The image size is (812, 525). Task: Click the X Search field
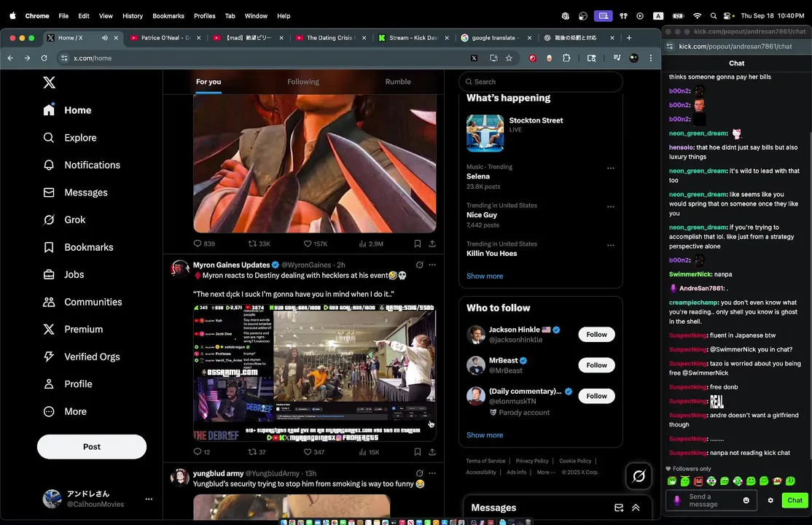pyautogui.click(x=540, y=82)
